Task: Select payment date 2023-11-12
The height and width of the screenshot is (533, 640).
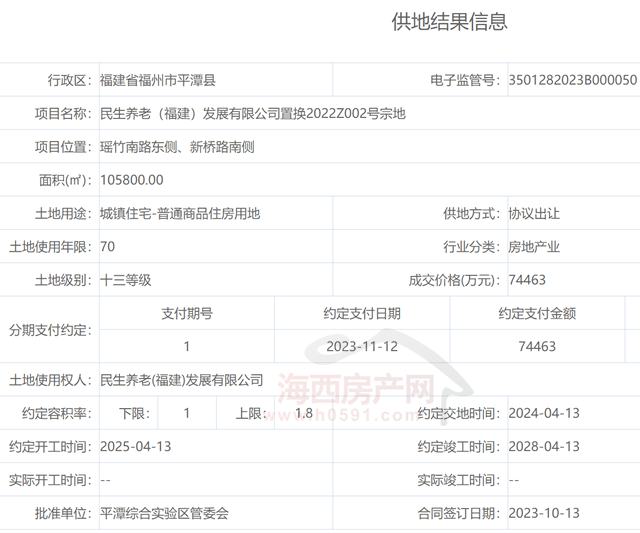Action: [362, 346]
